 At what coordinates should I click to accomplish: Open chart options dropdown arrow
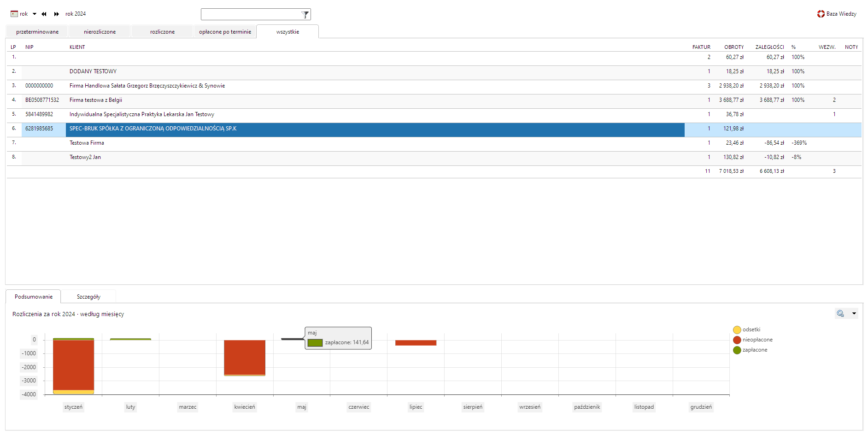pyautogui.click(x=854, y=313)
